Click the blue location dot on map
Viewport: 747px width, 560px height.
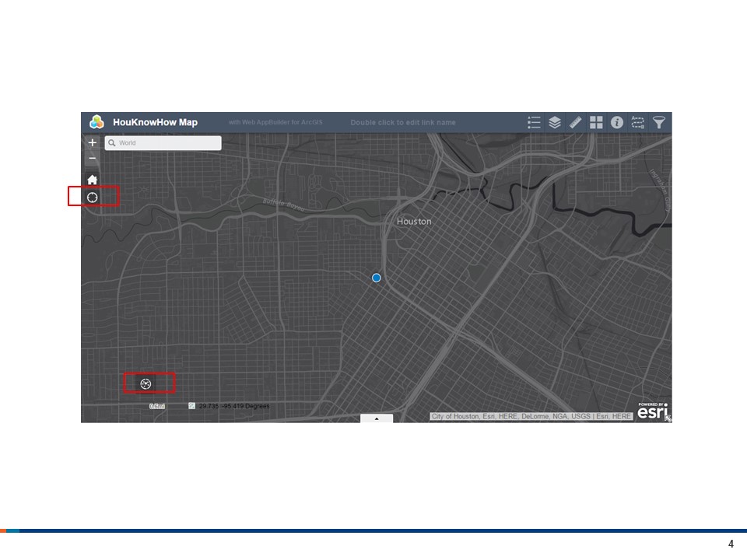[377, 278]
